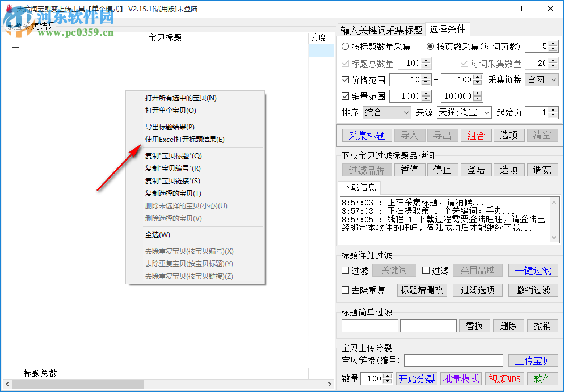This screenshot has width=564, height=392.
Task: Click the "一键过滤" button
Action: coord(533,271)
